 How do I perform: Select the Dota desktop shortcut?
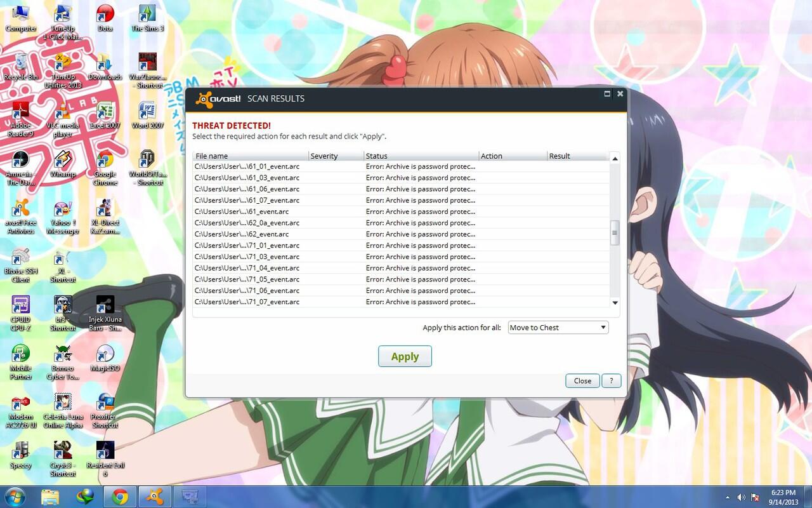tap(105, 18)
